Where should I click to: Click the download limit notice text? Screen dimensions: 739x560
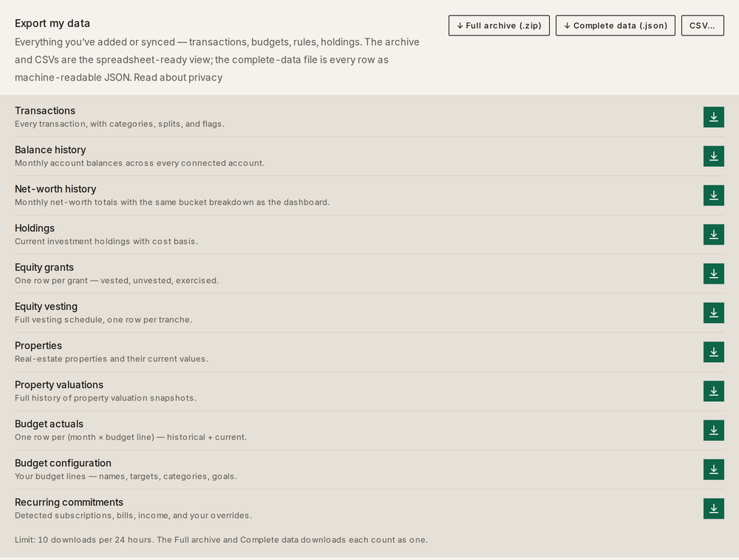(x=221, y=540)
